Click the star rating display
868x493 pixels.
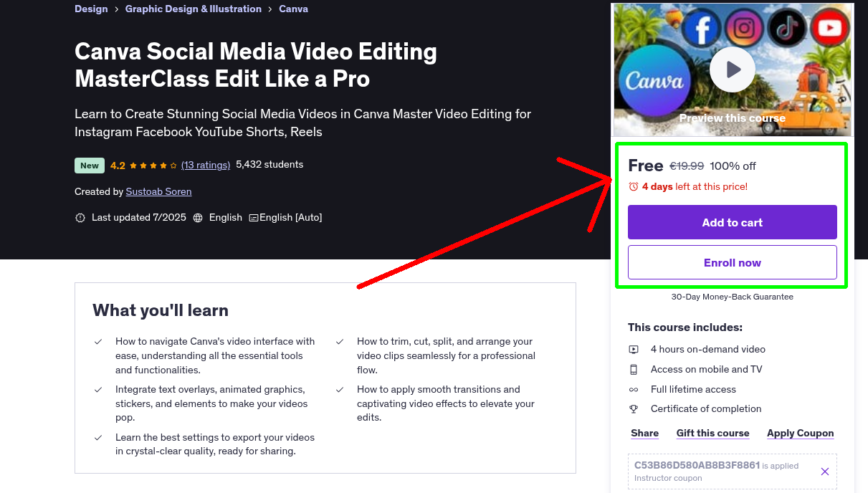click(x=153, y=166)
